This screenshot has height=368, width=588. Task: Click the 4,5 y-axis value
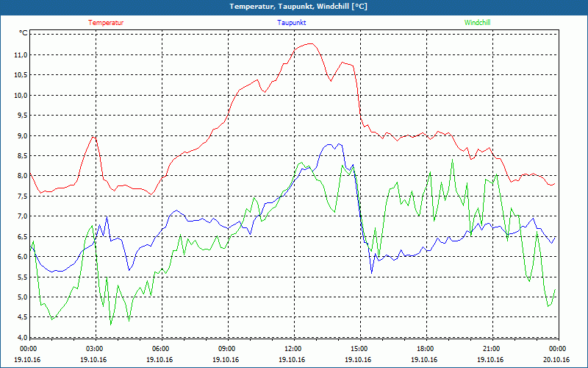22,317
